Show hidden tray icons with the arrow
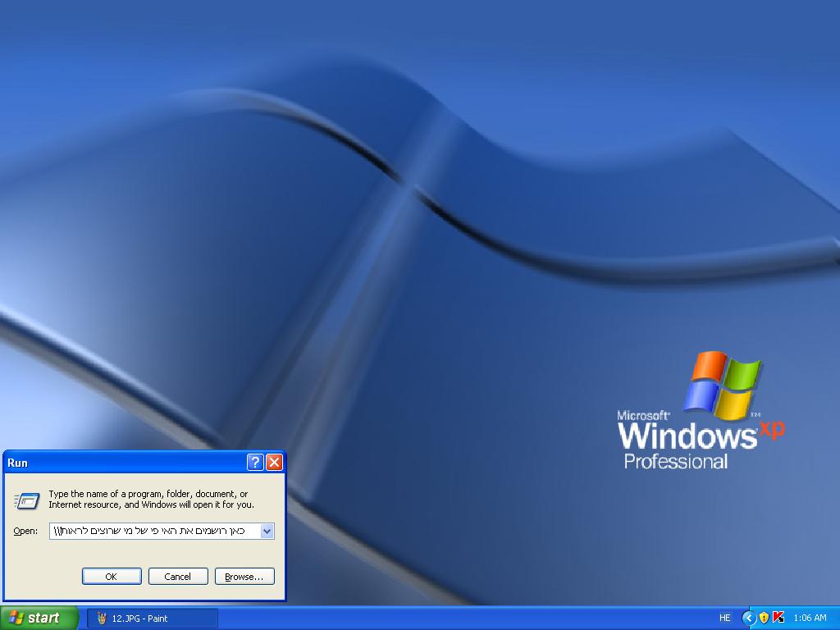 pos(748,618)
